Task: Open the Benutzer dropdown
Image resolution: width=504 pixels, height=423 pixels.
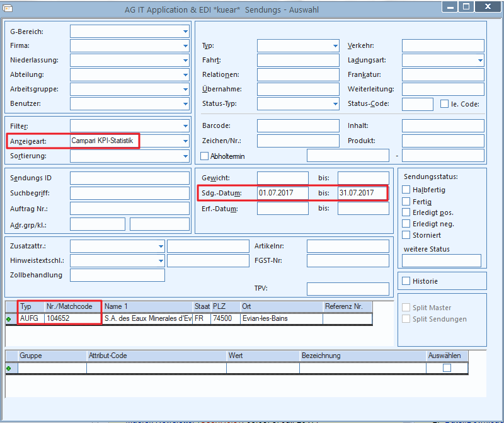Action: coord(185,104)
